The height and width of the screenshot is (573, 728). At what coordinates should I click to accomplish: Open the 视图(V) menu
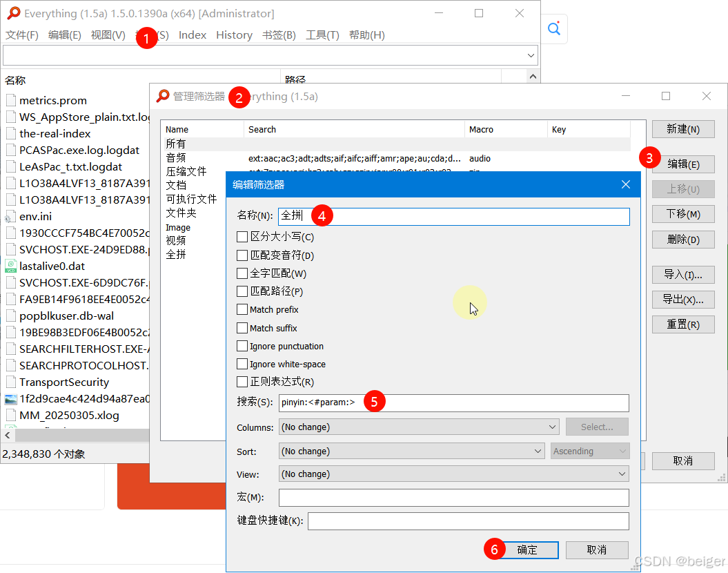click(108, 35)
